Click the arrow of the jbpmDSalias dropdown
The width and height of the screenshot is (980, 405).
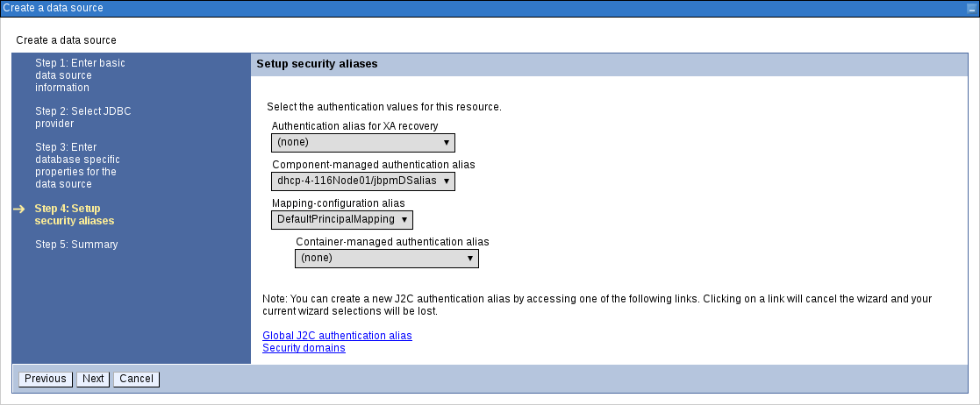(447, 181)
